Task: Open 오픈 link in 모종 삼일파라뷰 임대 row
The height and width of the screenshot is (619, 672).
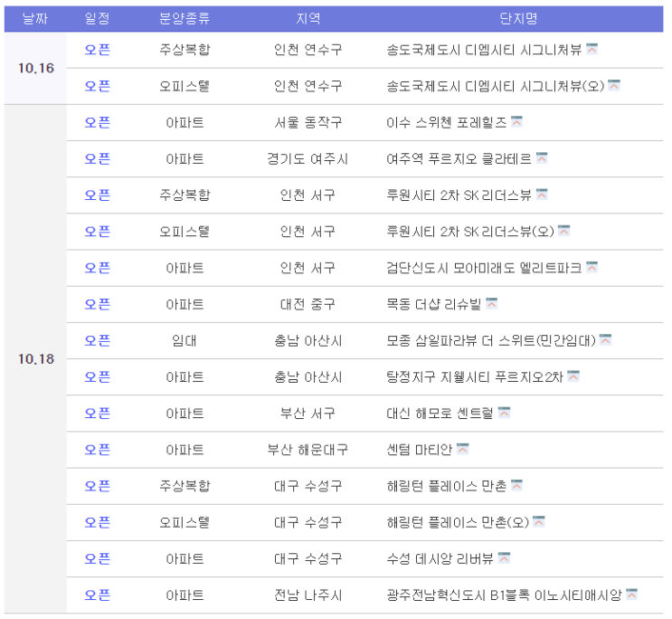Action: pyautogui.click(x=98, y=340)
